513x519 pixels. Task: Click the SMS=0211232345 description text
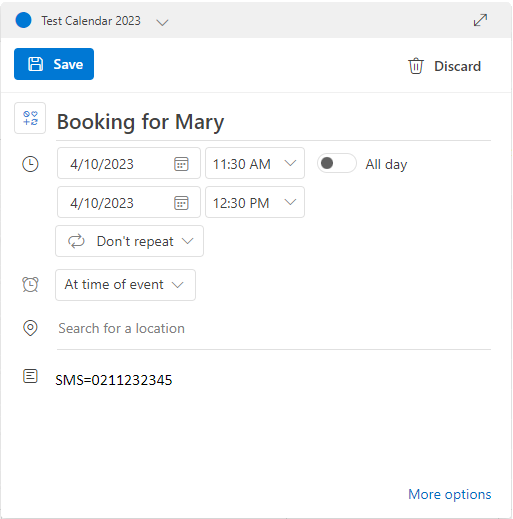pos(114,380)
